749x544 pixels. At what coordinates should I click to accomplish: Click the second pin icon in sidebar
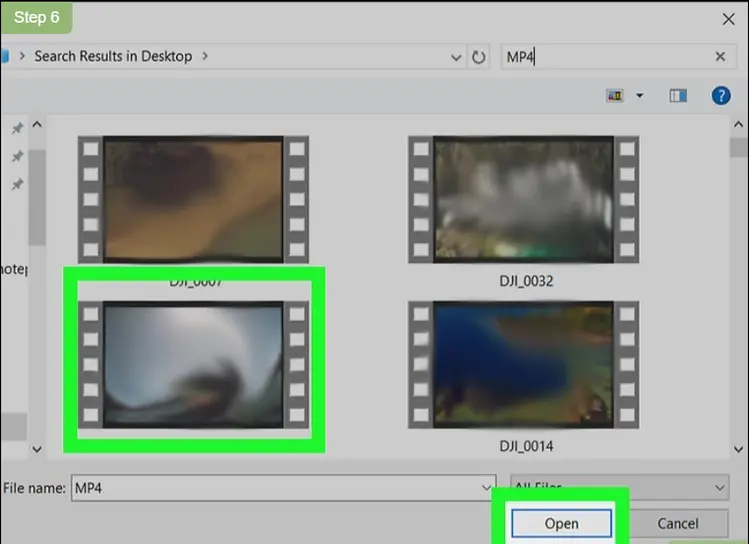click(17, 157)
